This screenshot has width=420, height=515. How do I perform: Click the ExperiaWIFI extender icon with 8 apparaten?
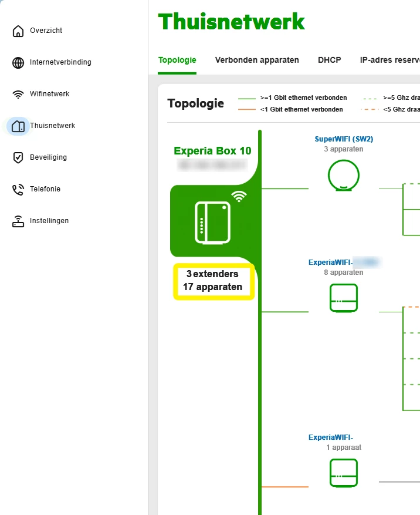tap(344, 298)
